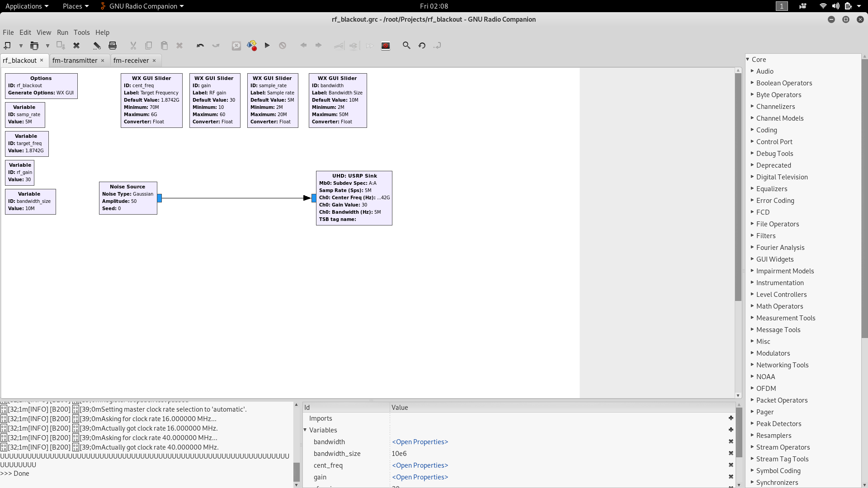Open properties link for cent_freq variable

pos(420,465)
